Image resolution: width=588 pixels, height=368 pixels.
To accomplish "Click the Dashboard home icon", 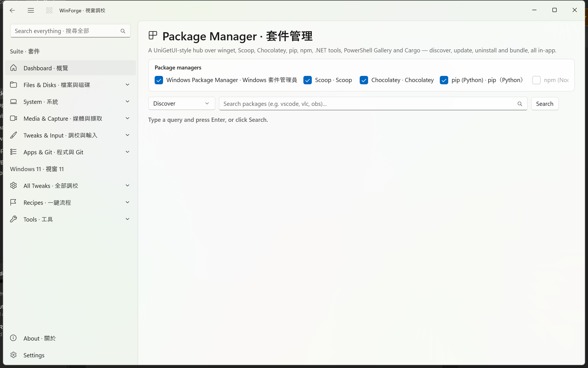I will 13,68.
